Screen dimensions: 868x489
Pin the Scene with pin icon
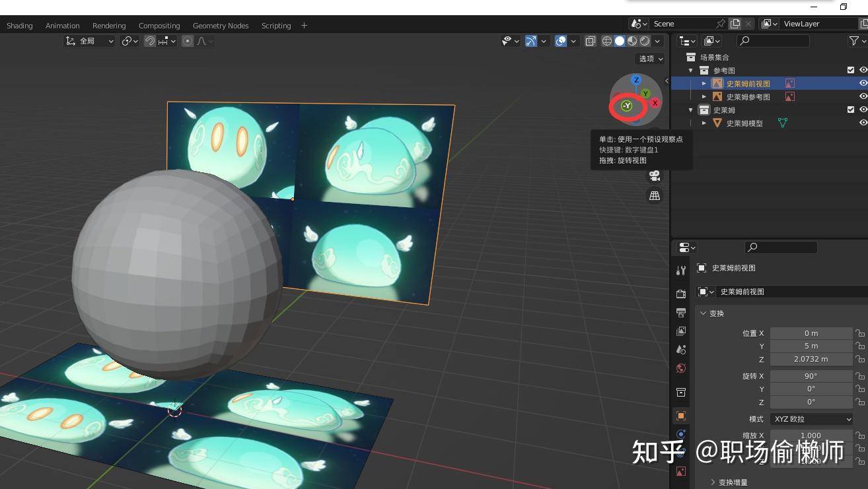[x=721, y=24]
